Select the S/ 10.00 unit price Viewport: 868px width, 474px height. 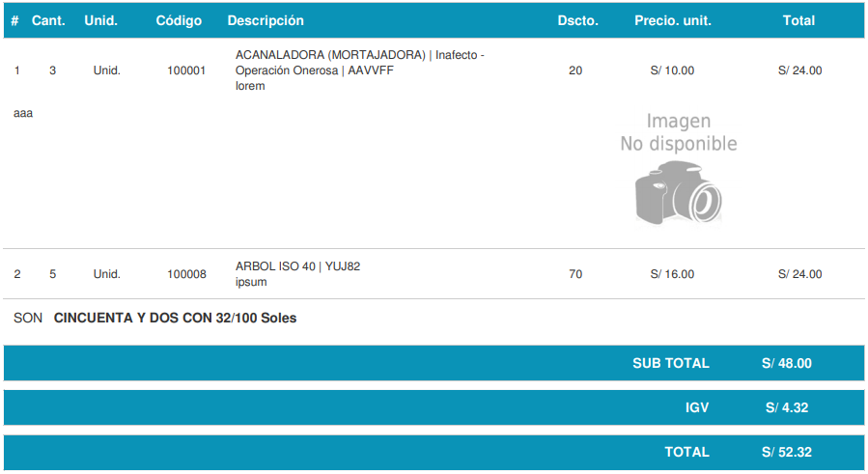tap(672, 70)
